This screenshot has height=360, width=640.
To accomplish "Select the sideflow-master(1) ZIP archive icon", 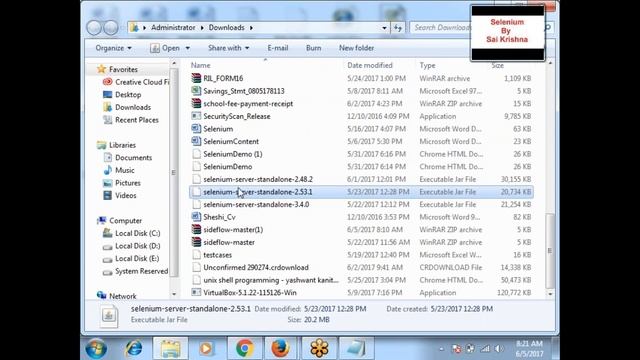I will pyautogui.click(x=196, y=229).
